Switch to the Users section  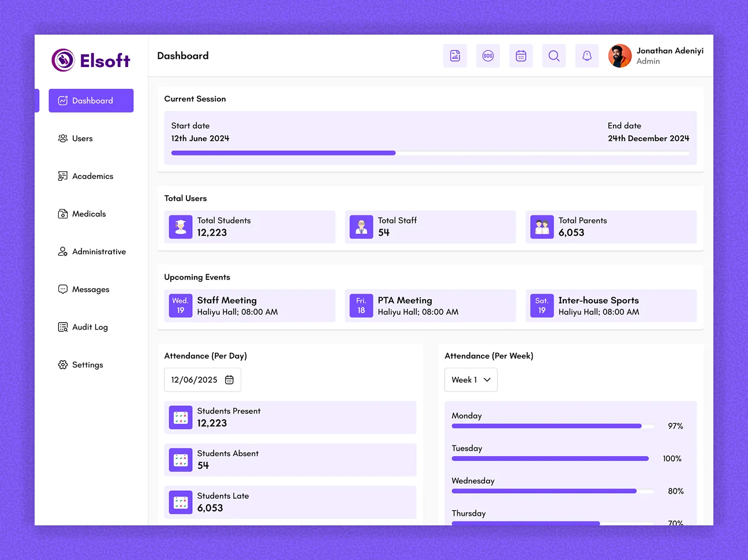coord(83,138)
